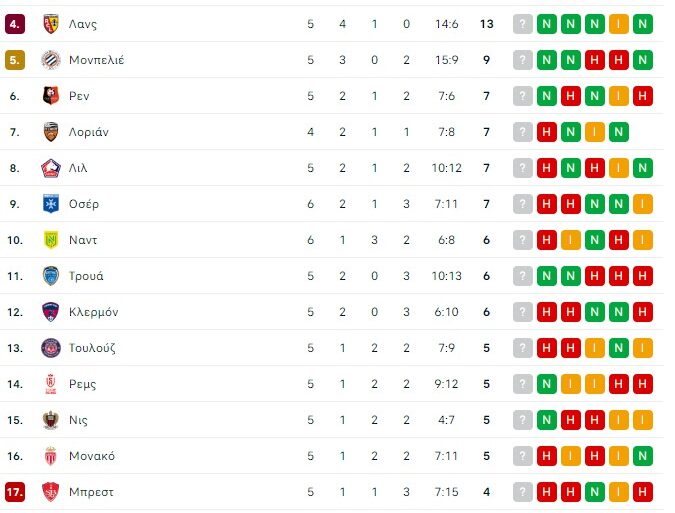The image size is (675, 513).
Task: Click the Lille club crest icon
Action: (x=51, y=168)
